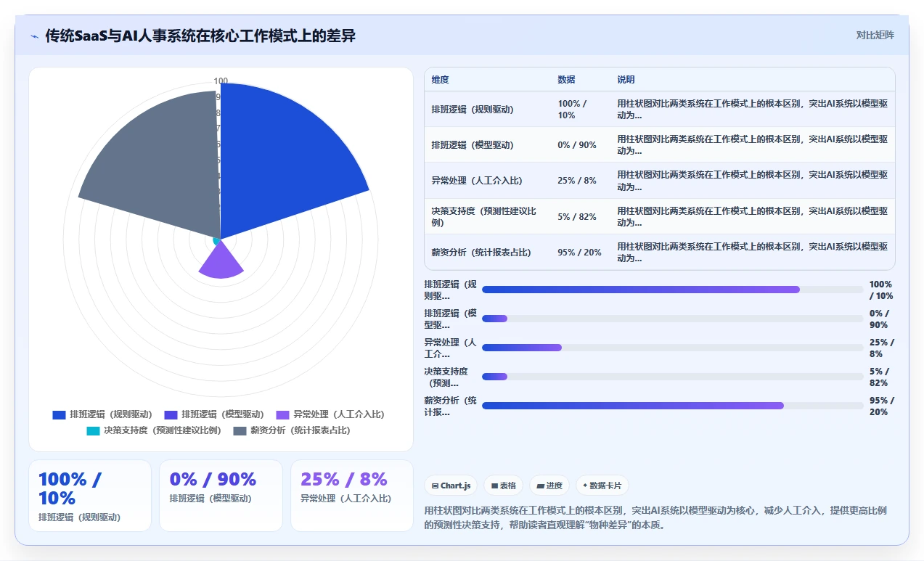Toggle legend item 排班逻辑（模型驱动）
This screenshot has height=561, width=924.
(214, 414)
